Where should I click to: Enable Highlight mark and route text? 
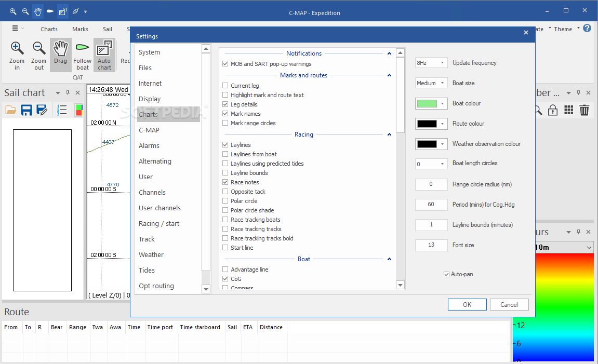[x=225, y=95]
